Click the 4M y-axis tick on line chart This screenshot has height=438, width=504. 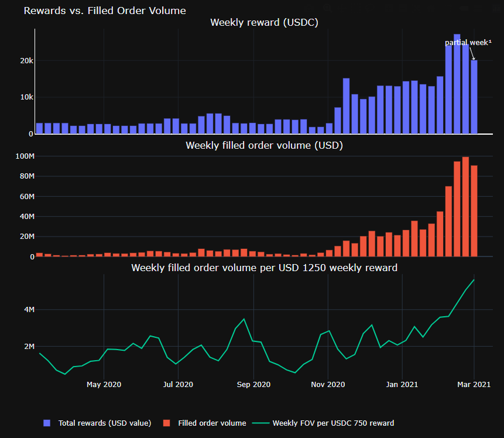point(28,310)
